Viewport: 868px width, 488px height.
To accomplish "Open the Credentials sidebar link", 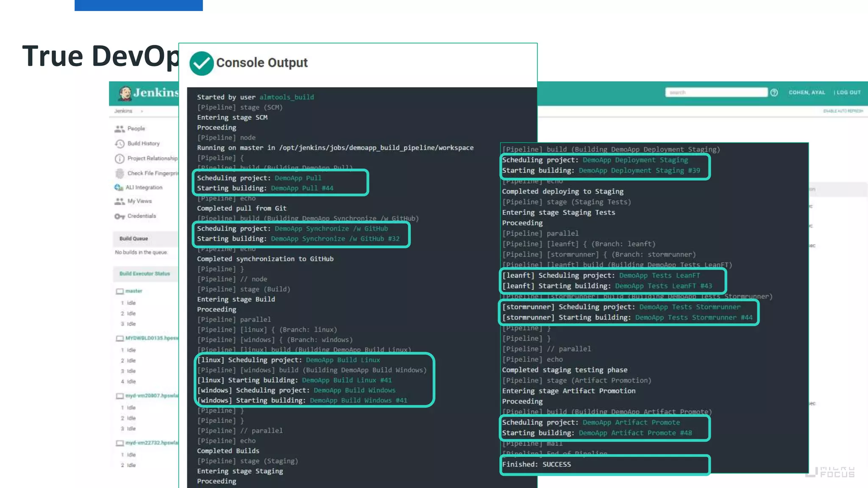I will pyautogui.click(x=142, y=216).
